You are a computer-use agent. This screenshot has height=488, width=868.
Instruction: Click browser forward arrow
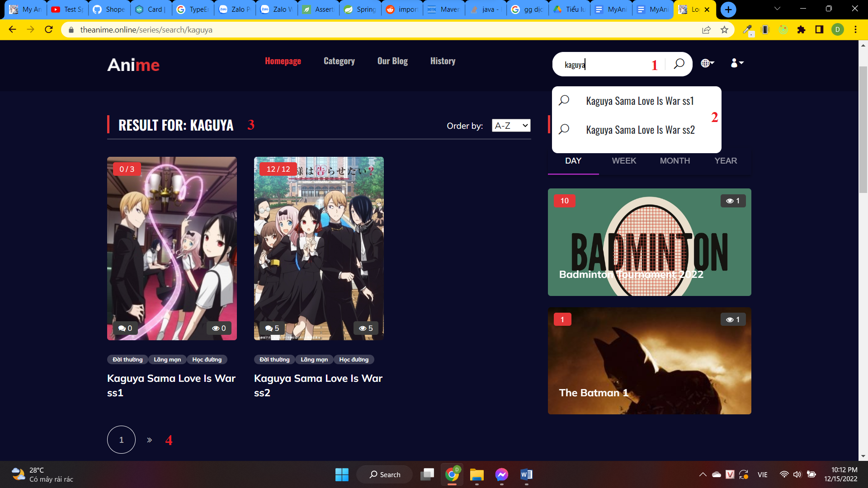pyautogui.click(x=30, y=30)
